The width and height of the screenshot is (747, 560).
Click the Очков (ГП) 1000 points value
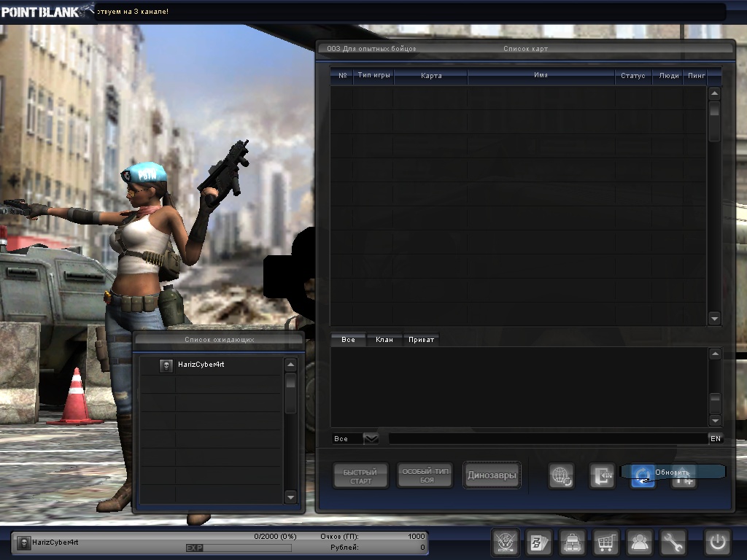click(x=416, y=537)
